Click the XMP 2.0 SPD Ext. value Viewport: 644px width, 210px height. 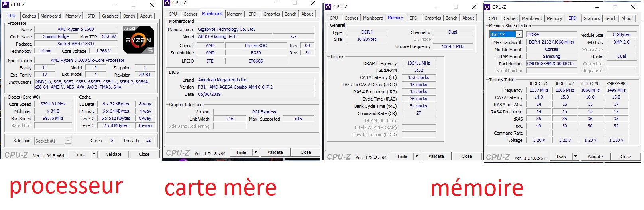point(622,42)
